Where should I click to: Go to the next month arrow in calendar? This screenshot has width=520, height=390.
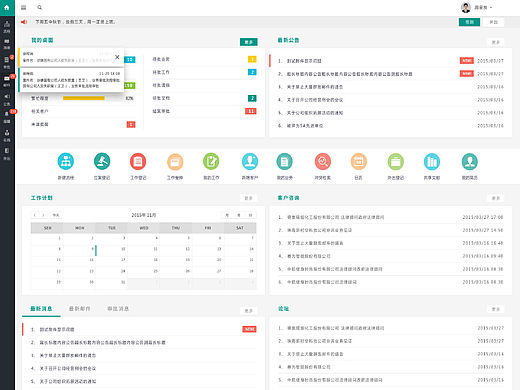point(43,215)
